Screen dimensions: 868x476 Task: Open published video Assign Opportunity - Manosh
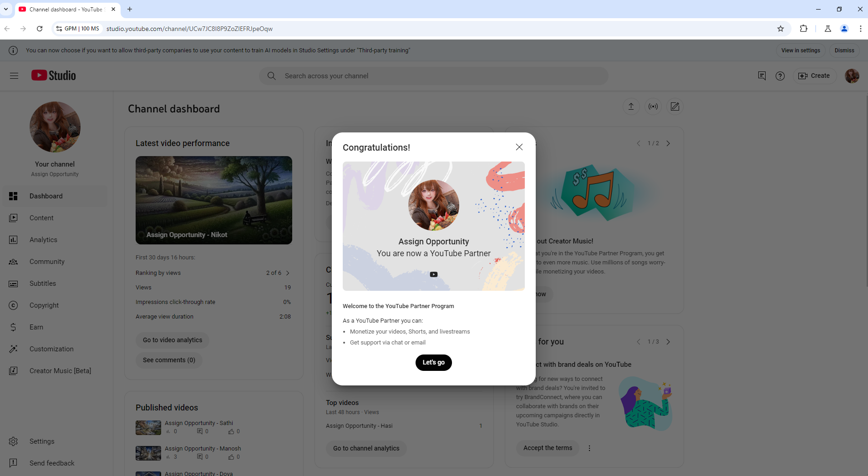click(203, 449)
